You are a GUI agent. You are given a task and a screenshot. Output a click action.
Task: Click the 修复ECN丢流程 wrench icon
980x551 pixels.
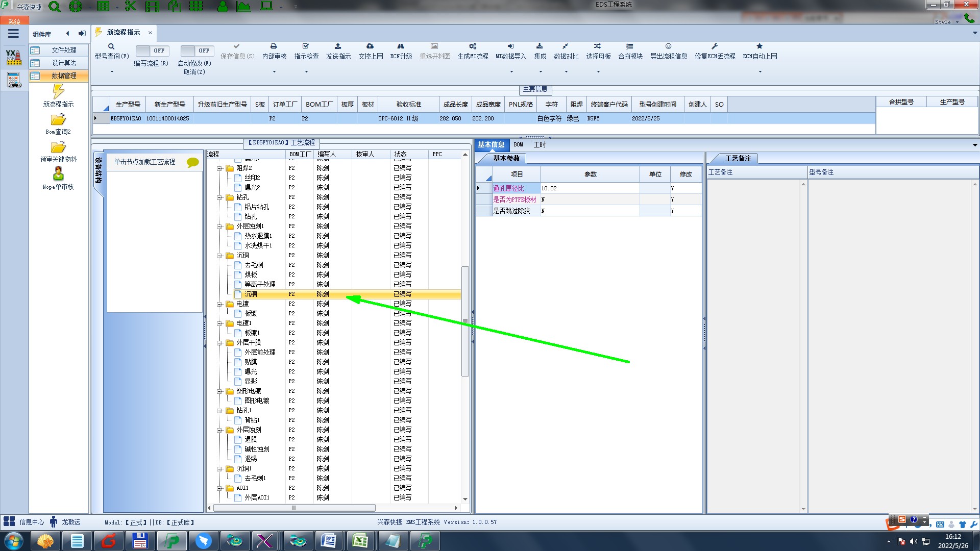coord(715,46)
